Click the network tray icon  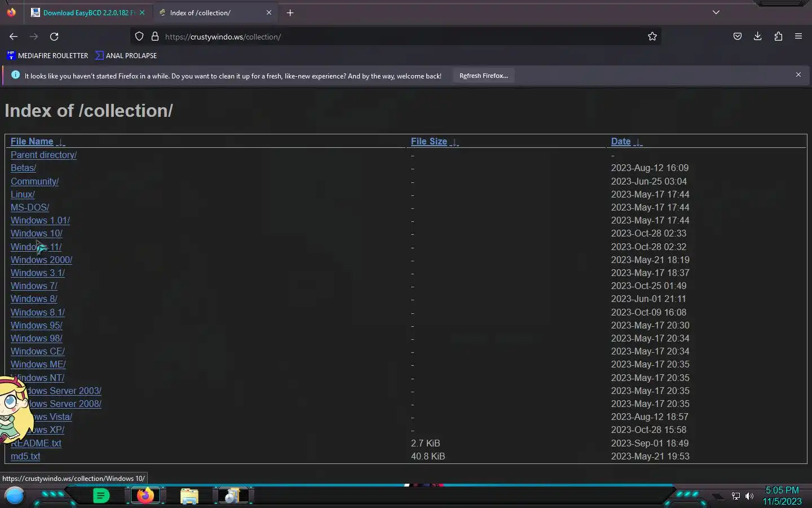[736, 496]
